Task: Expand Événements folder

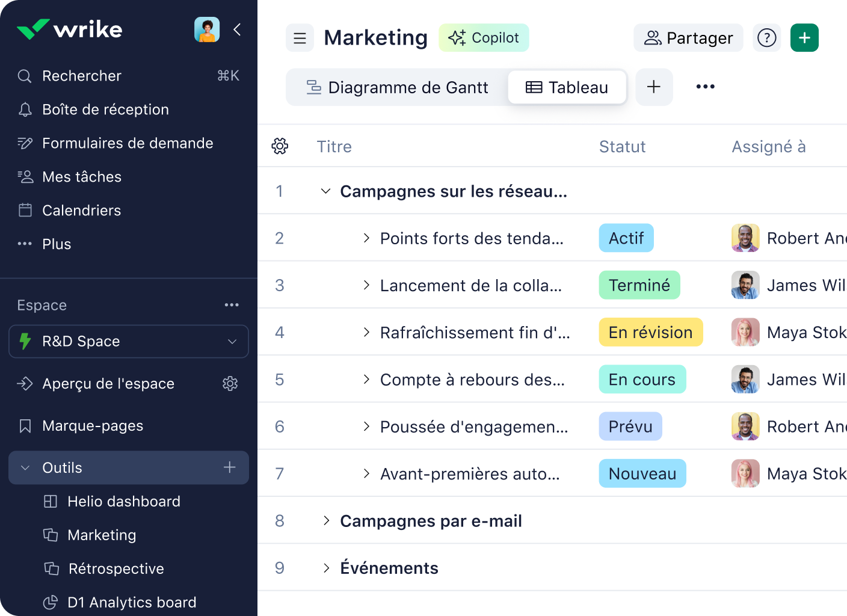Action: click(x=326, y=568)
